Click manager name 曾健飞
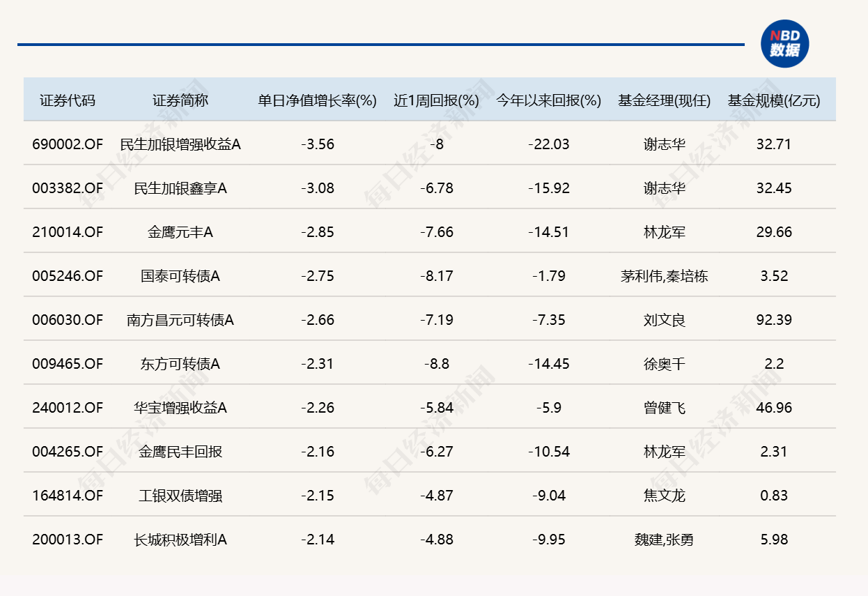Viewport: 868px width, 596px height. pyautogui.click(x=665, y=408)
